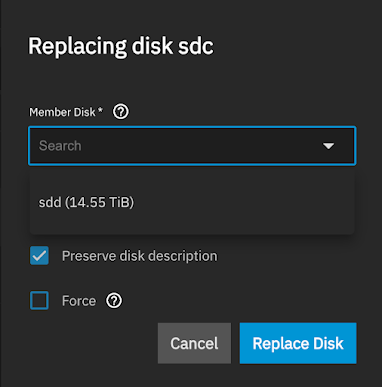Click the blue-bordered Member Disk combo box
The image size is (382, 387).
tap(192, 146)
